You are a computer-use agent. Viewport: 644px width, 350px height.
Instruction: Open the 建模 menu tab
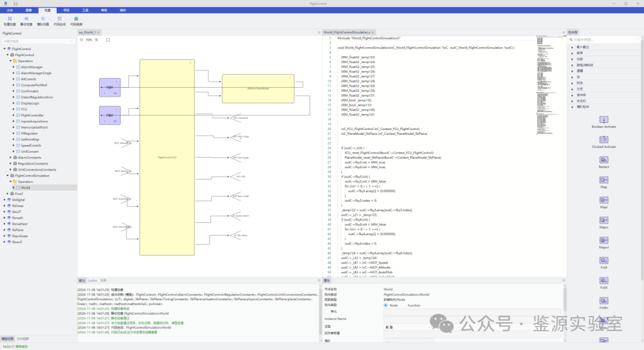click(x=29, y=10)
